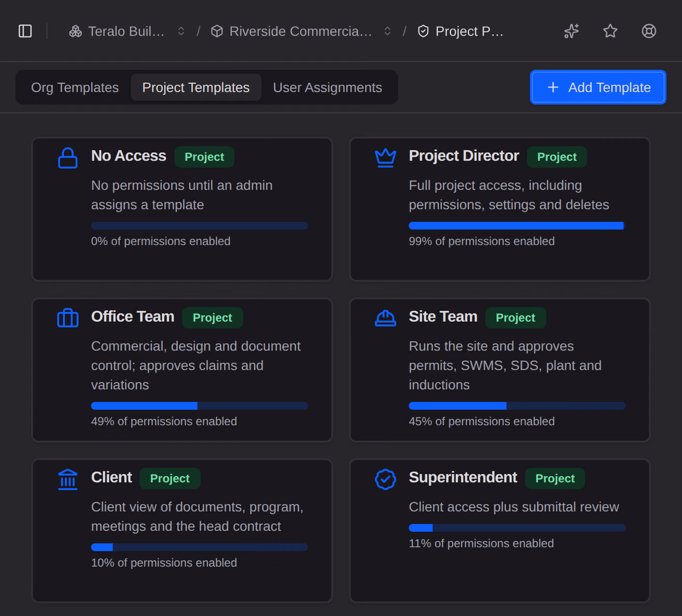The image size is (682, 616).
Task: Click '11% of permissions enabled' text
Action: [481, 543]
